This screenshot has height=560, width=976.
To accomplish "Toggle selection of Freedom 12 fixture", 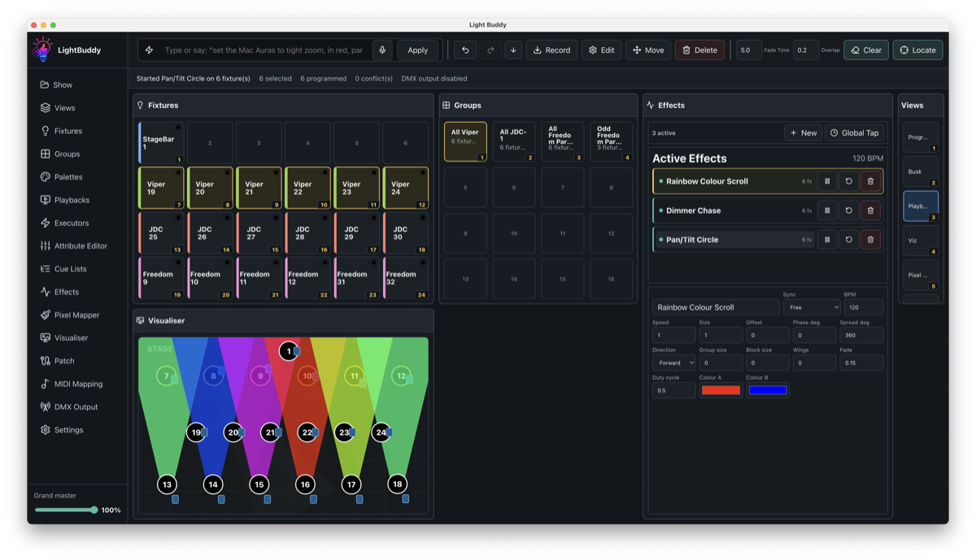I will tap(307, 279).
